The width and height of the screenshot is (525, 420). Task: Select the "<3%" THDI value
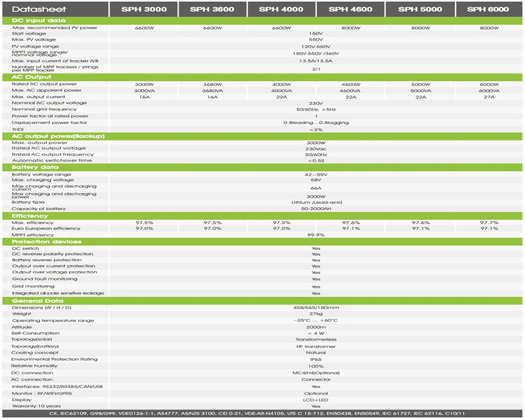[x=316, y=129]
